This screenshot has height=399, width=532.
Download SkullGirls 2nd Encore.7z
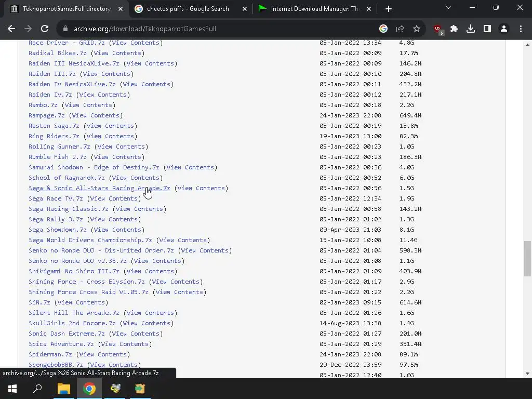point(72,323)
